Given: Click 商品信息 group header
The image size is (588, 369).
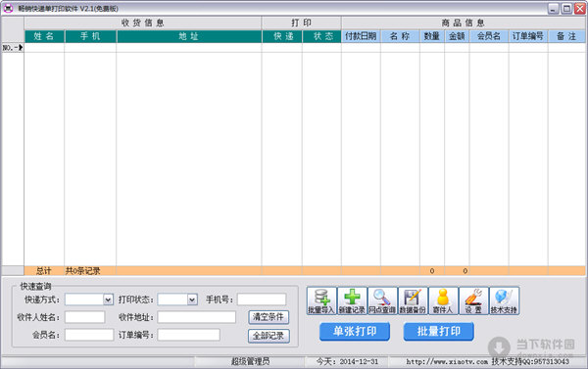Looking at the screenshot, I should [464, 23].
